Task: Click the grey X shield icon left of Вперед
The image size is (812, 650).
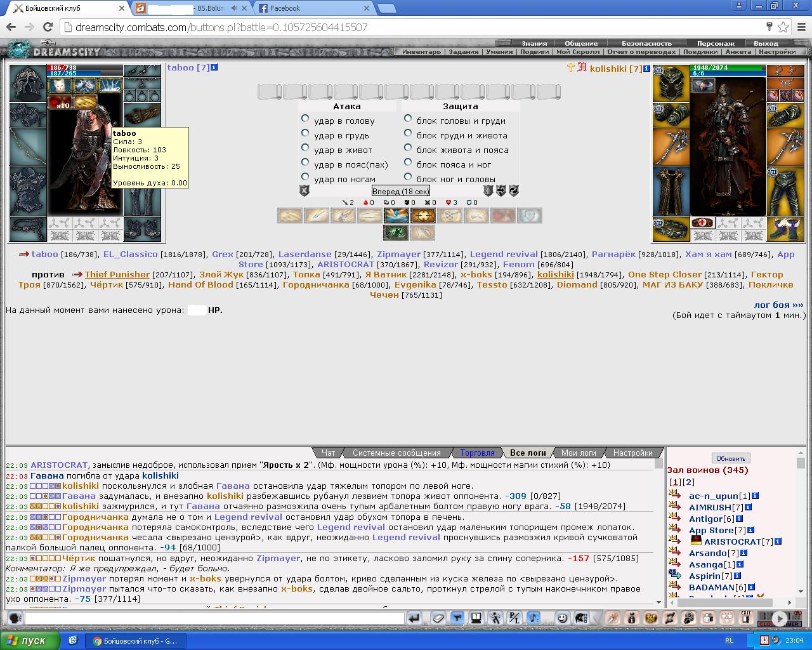Action: pos(304,190)
